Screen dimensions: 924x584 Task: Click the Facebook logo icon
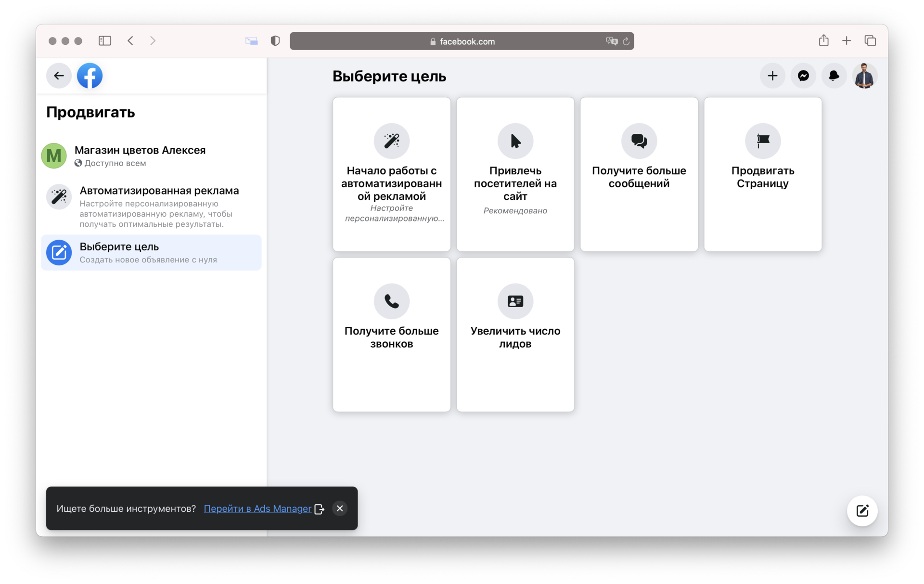click(x=90, y=76)
